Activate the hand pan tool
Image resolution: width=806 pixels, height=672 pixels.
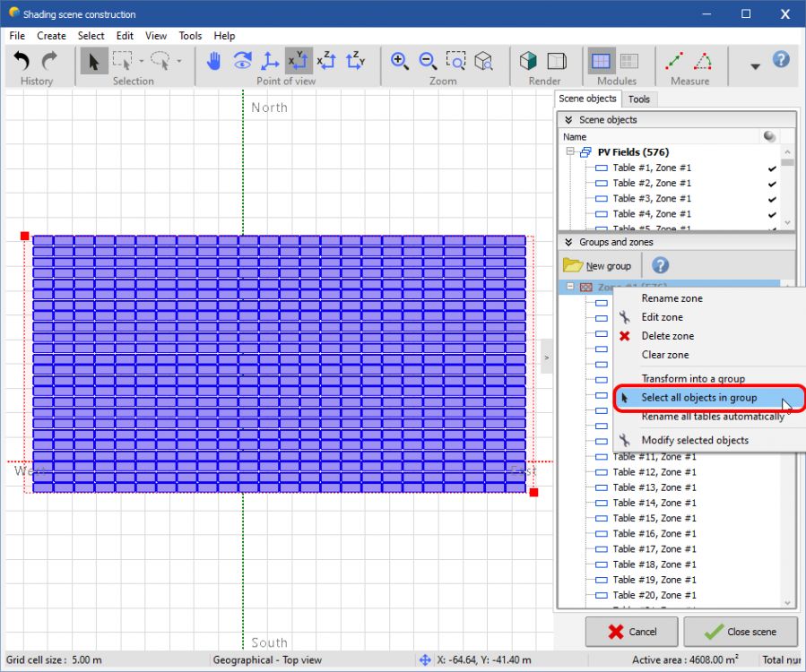[x=213, y=61]
